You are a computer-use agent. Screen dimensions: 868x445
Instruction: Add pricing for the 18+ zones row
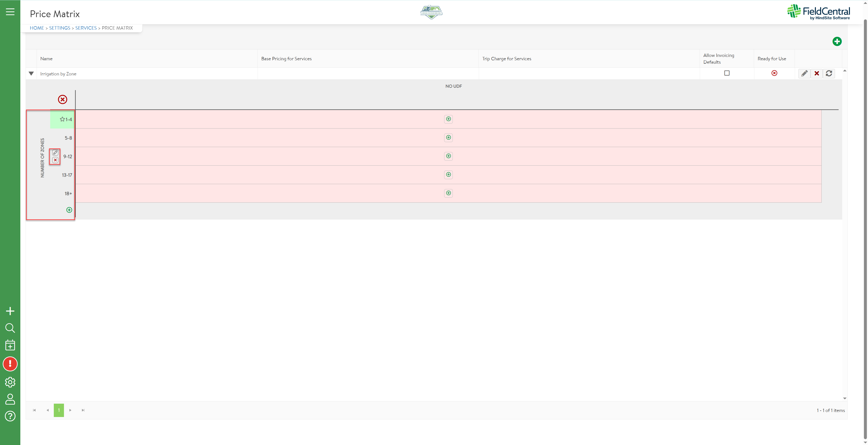tap(448, 193)
